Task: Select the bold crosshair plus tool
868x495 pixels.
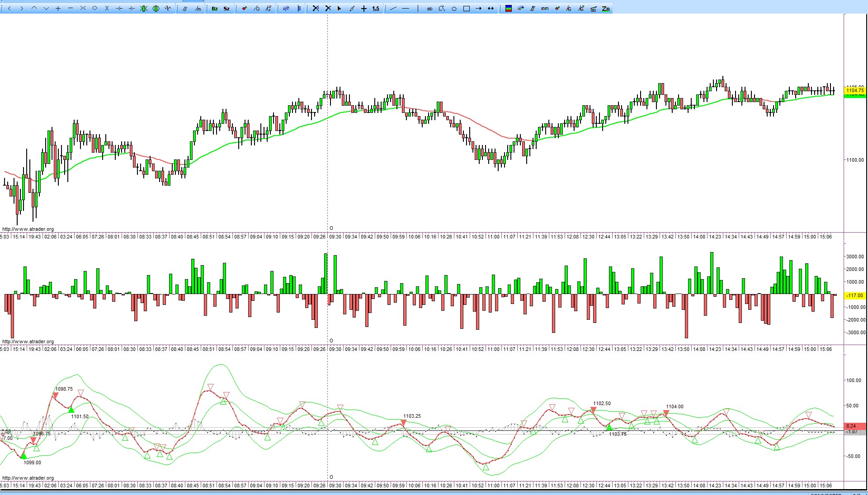Action: (364, 8)
